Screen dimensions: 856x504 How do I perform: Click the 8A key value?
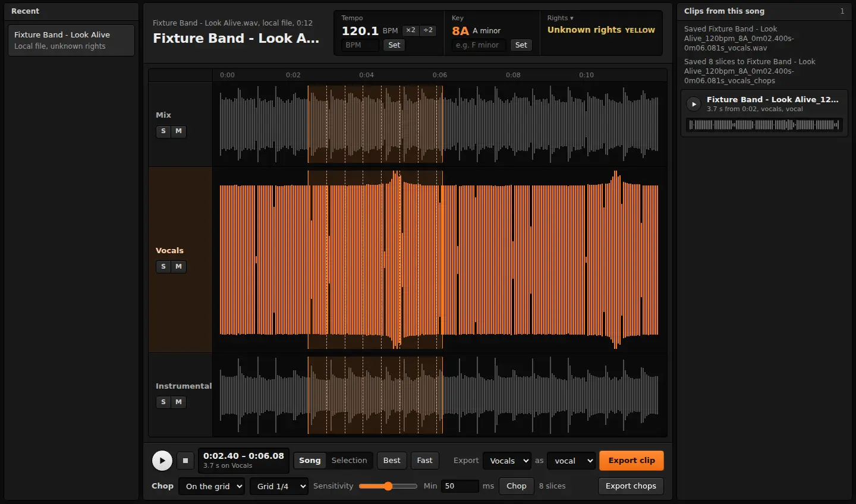click(x=460, y=31)
